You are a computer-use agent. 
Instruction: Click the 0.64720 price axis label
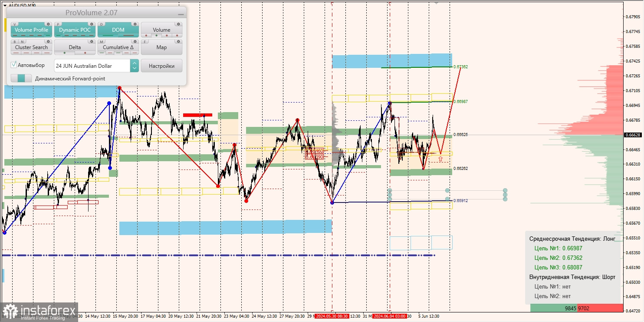tap(633, 311)
